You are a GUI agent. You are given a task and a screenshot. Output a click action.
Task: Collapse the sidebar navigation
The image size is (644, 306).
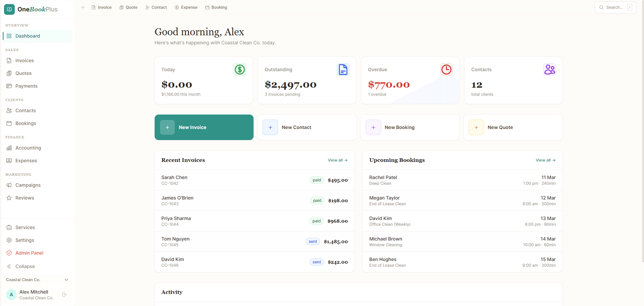pos(25,266)
